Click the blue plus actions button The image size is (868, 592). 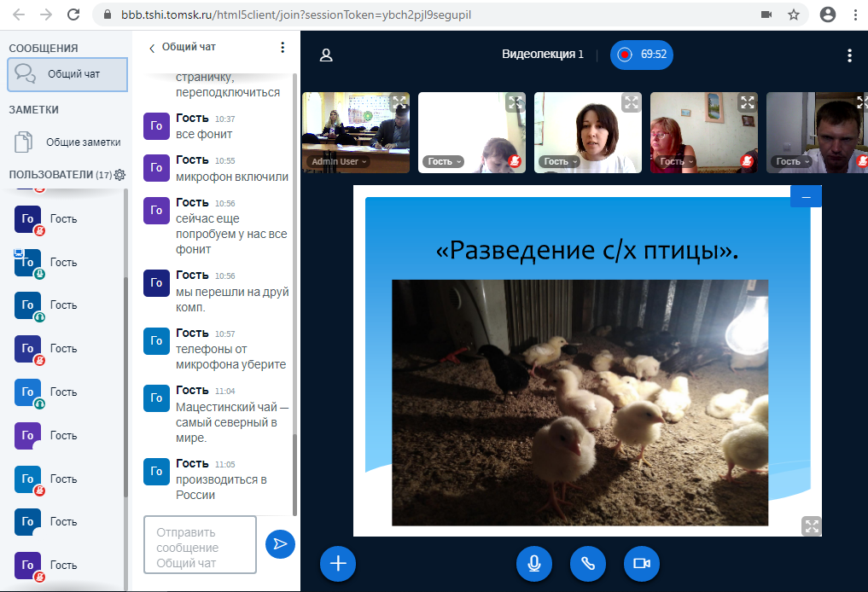click(338, 563)
